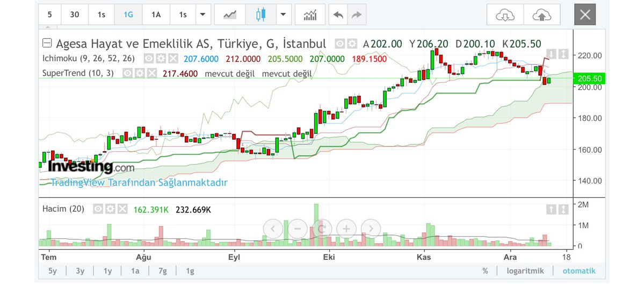
Task: Switch chart to line style icon
Action: pyautogui.click(x=230, y=15)
